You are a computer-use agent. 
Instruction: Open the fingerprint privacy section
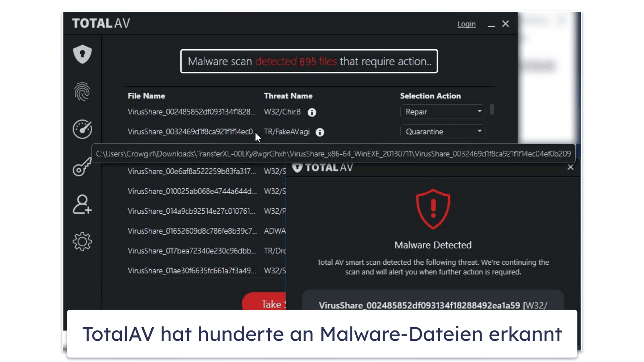[82, 92]
